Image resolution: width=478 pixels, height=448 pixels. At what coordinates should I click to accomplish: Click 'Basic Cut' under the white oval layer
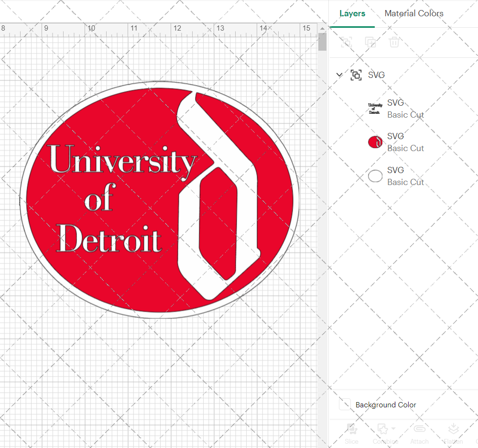405,182
